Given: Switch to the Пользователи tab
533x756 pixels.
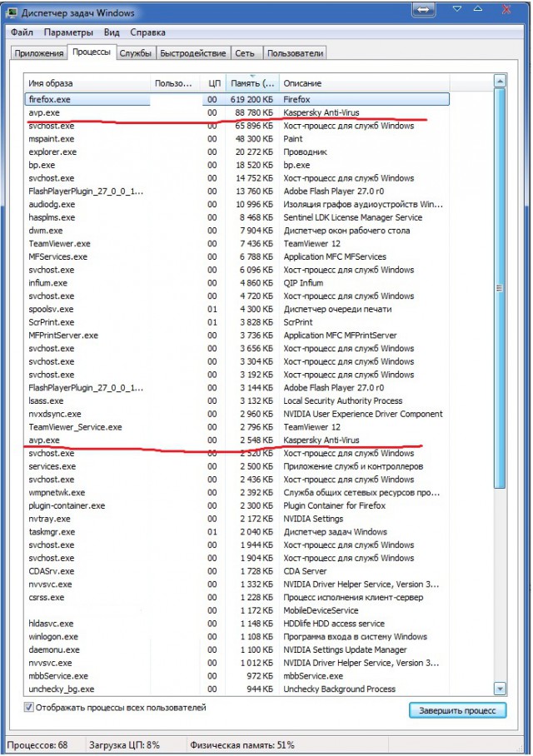Looking at the screenshot, I should [x=295, y=53].
